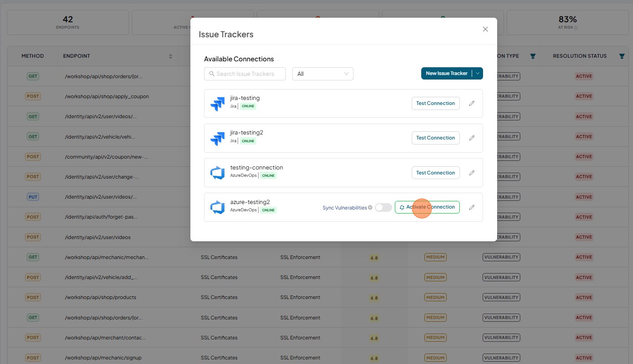
Task: Test Connection for jira-testing
Action: (435, 103)
